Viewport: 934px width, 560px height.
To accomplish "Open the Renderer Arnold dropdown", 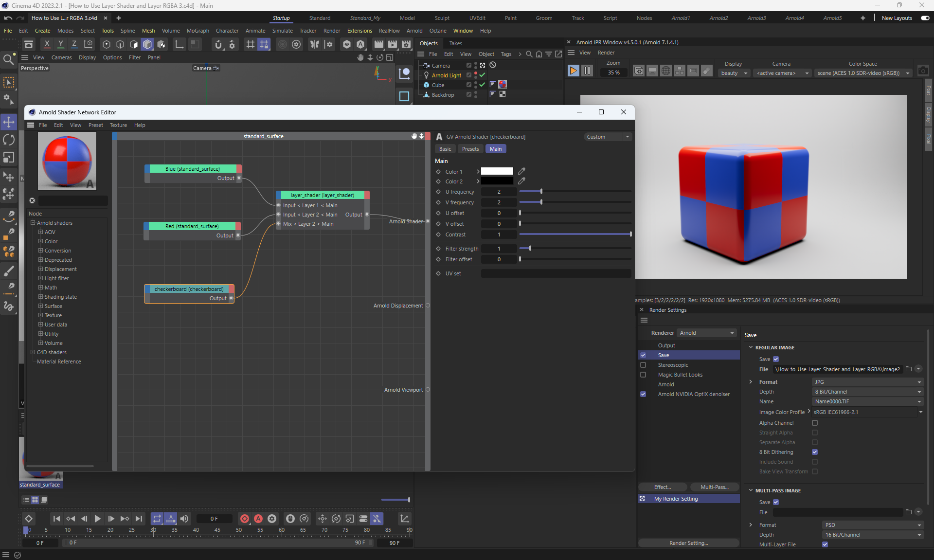I will [x=706, y=333].
